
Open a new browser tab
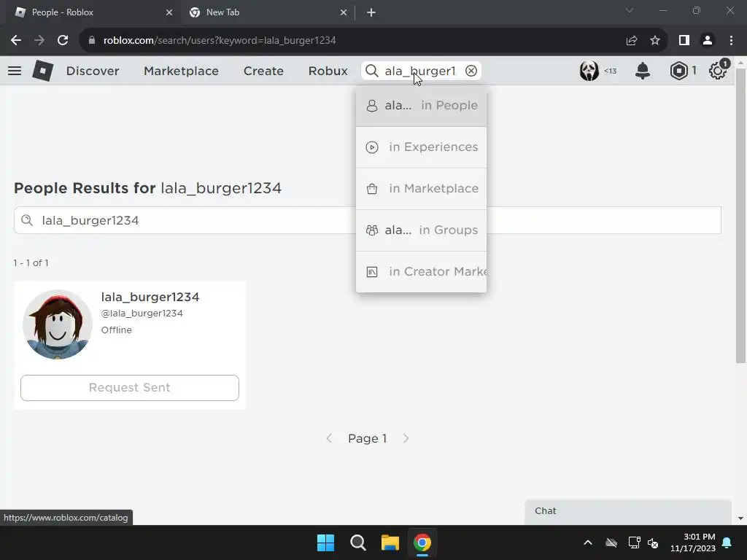point(371,12)
